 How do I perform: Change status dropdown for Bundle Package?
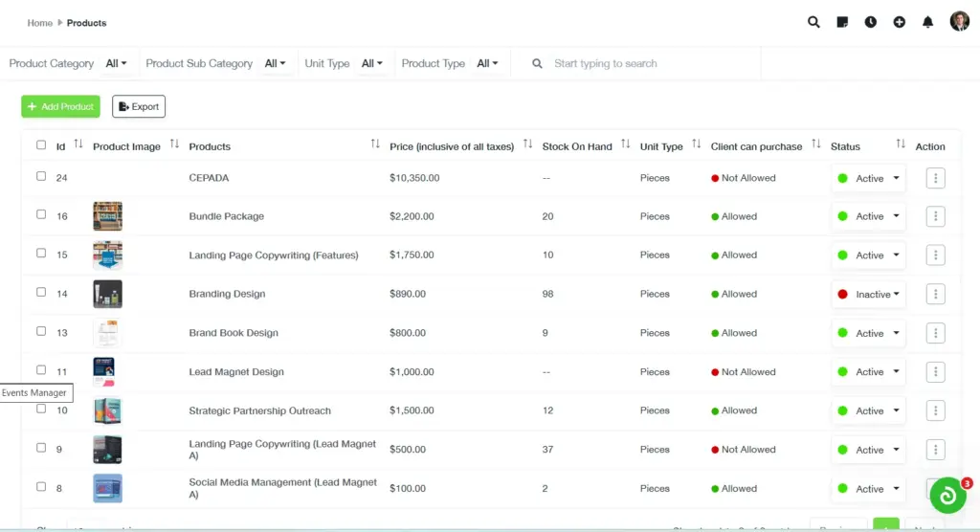(868, 216)
